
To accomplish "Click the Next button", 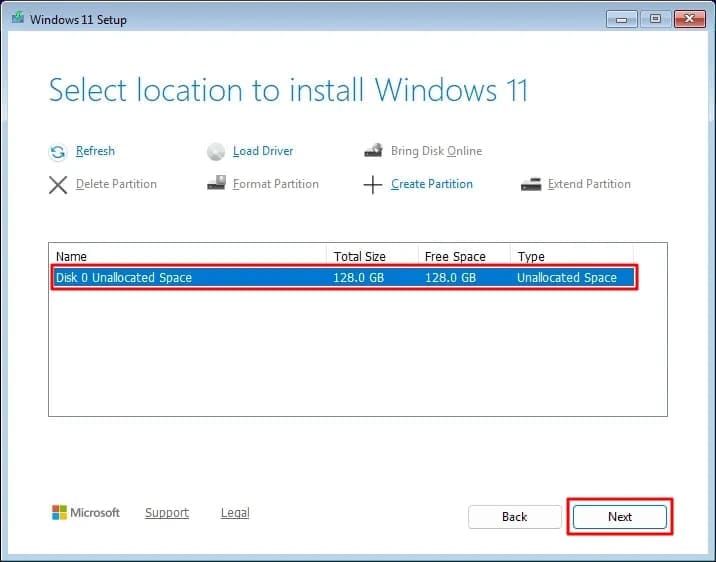I will 620,517.
